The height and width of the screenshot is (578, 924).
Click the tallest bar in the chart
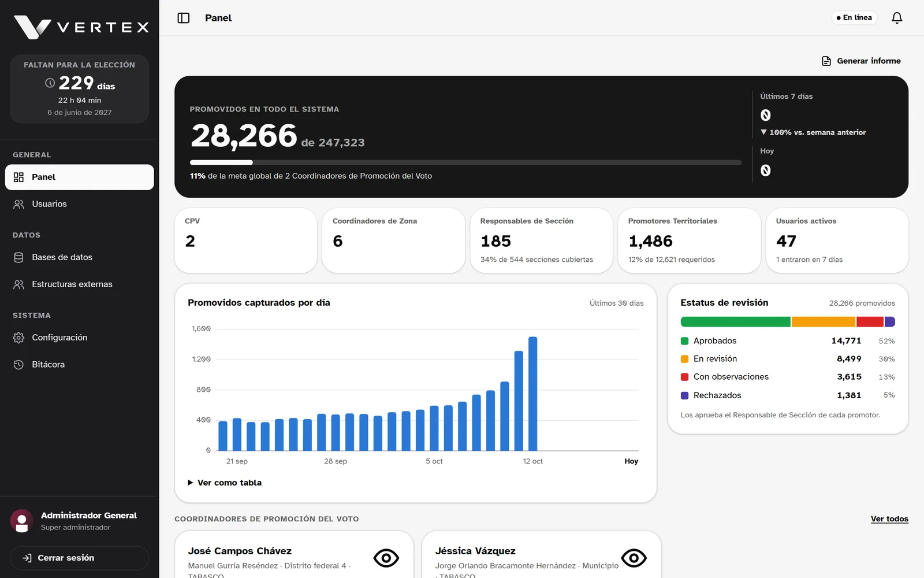pyautogui.click(x=532, y=394)
